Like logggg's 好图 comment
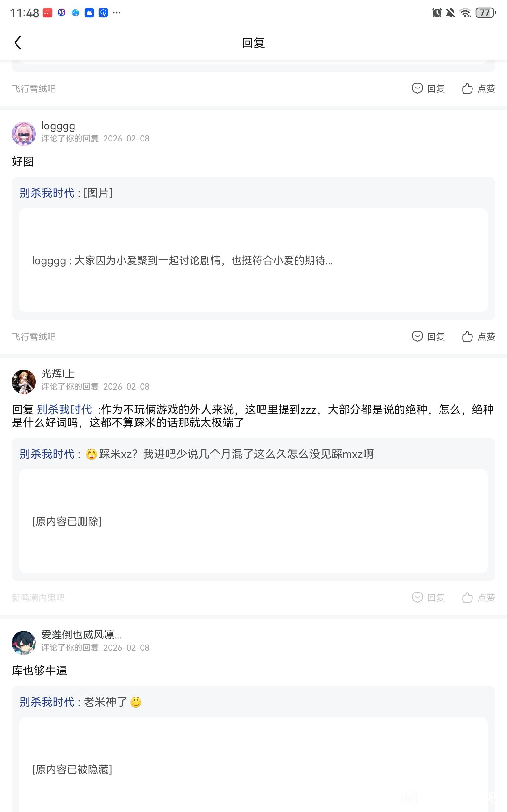The height and width of the screenshot is (812, 507). [x=478, y=337]
